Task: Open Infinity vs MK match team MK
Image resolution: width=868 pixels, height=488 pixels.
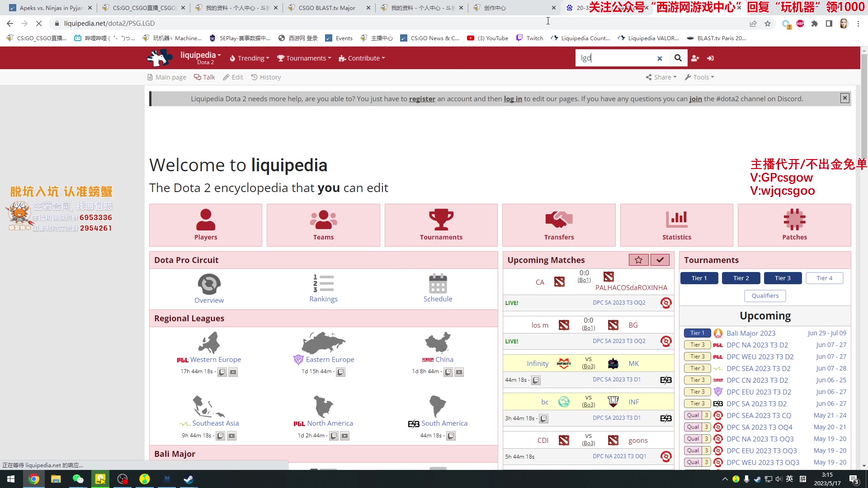Action: coord(633,364)
